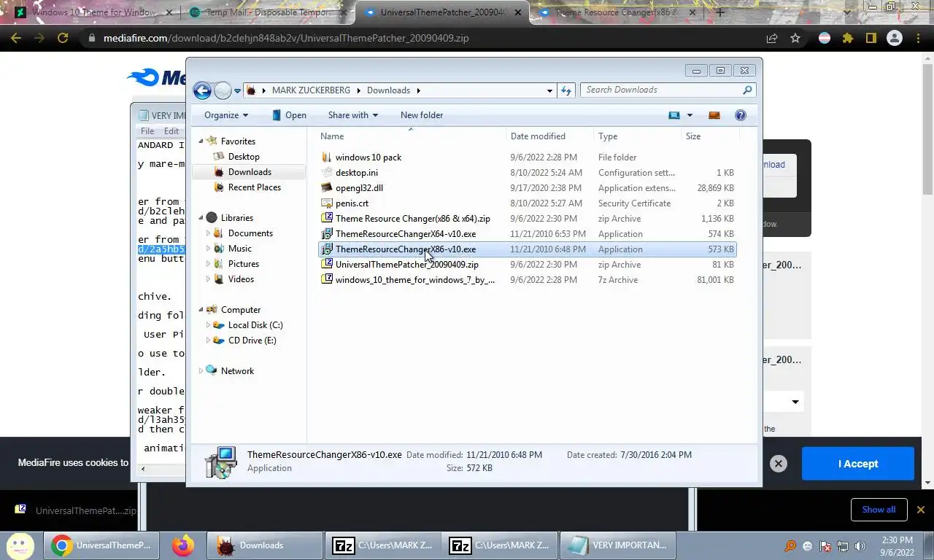This screenshot has width=934, height=560.
Task: Click Show all downloads button
Action: [879, 510]
